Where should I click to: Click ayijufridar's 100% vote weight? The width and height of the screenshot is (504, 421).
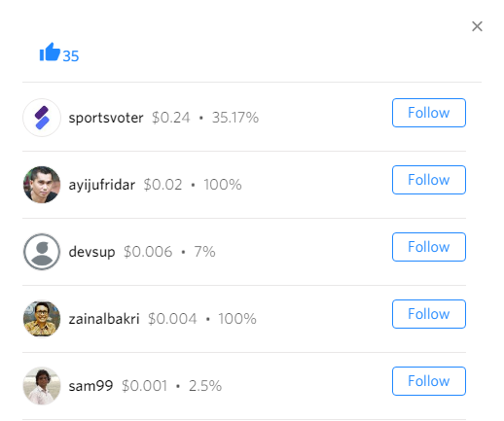pyautogui.click(x=223, y=185)
